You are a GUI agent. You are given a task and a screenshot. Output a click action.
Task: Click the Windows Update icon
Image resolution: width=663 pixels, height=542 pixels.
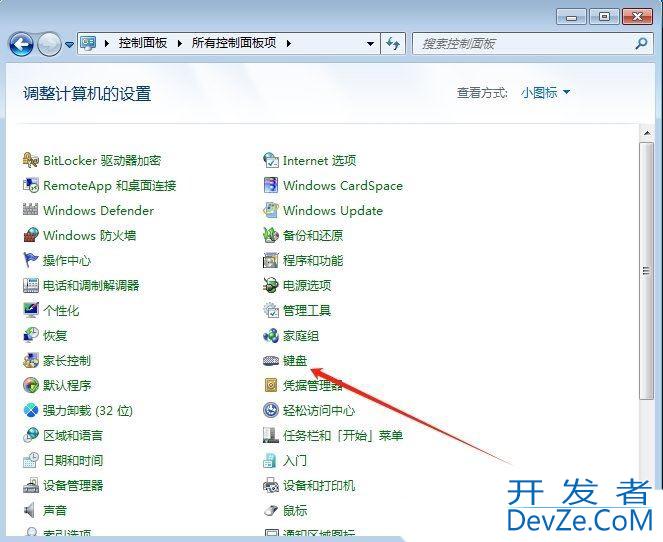point(271,210)
